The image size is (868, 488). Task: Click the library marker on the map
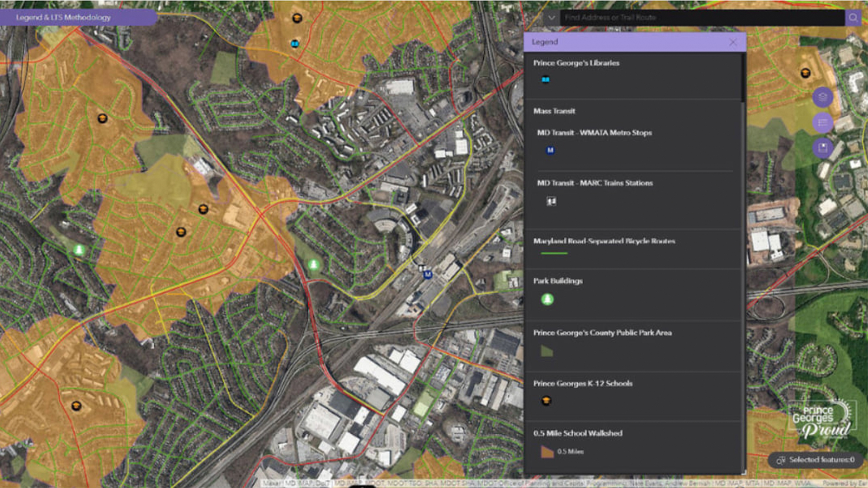[x=295, y=44]
